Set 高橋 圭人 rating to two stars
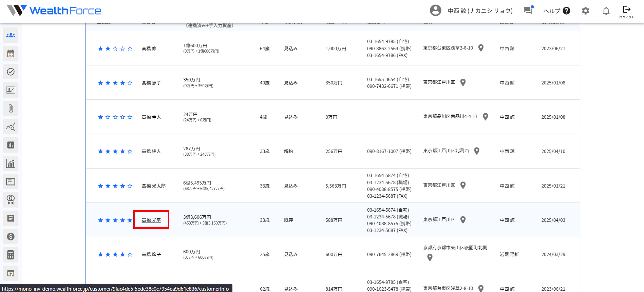Image resolution: width=644 pixels, height=292 pixels. [108, 117]
